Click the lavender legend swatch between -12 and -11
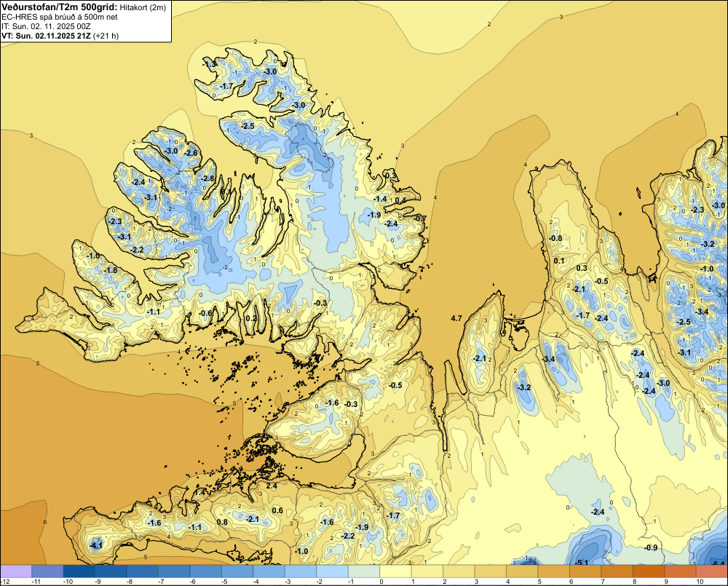This screenshot has width=728, height=586. tap(16, 571)
